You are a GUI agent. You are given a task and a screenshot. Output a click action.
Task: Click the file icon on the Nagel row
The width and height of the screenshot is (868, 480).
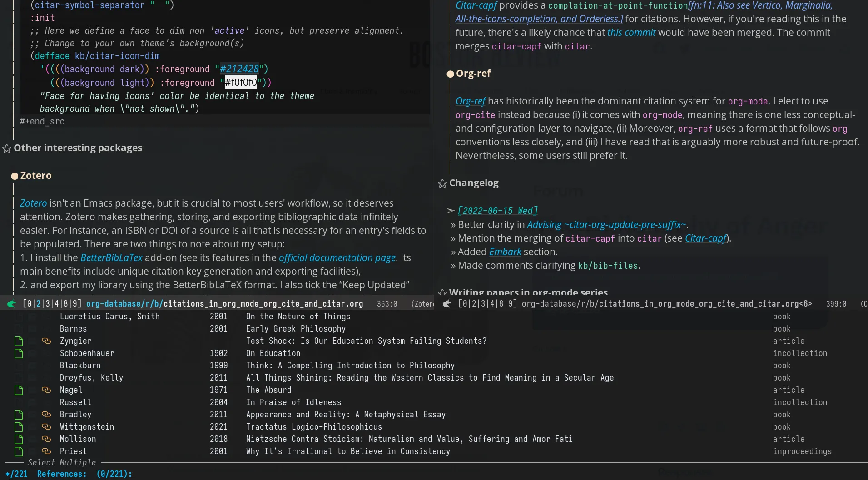tap(19, 390)
